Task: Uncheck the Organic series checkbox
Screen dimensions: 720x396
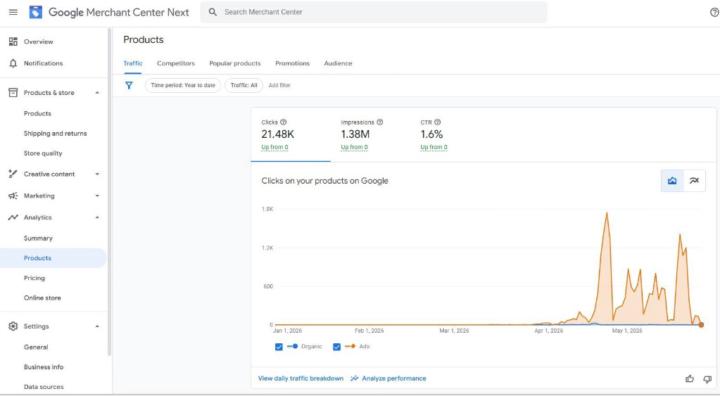Action: pyautogui.click(x=279, y=347)
